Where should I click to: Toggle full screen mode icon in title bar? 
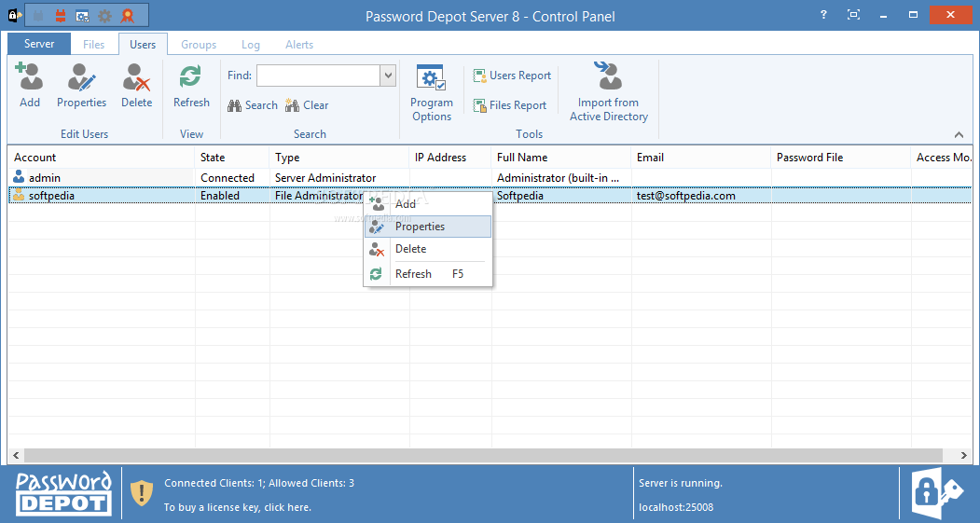coord(853,14)
